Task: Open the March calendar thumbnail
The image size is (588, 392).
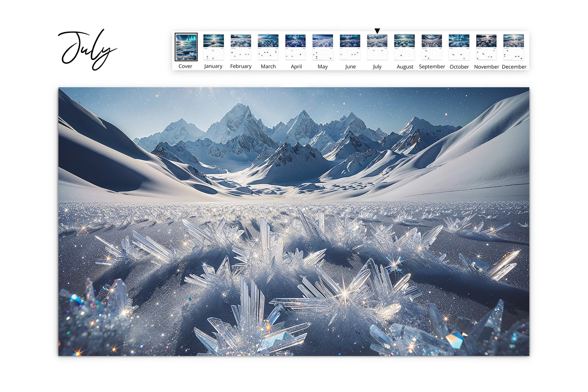Action: [x=268, y=47]
